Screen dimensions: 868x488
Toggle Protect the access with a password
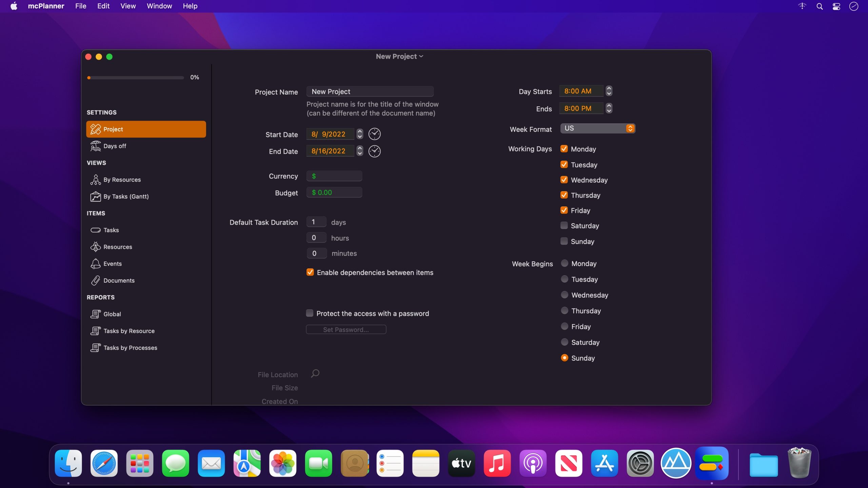pos(310,313)
